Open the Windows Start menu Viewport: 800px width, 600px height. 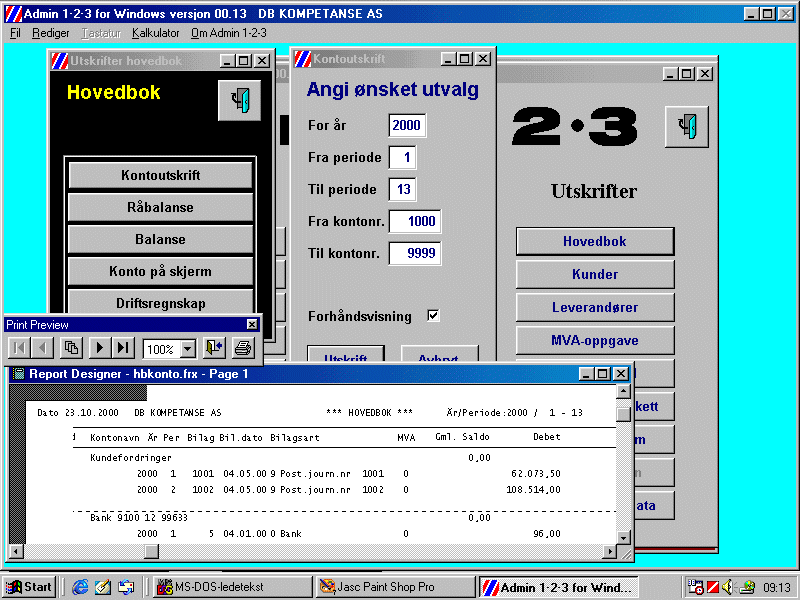tap(29, 587)
